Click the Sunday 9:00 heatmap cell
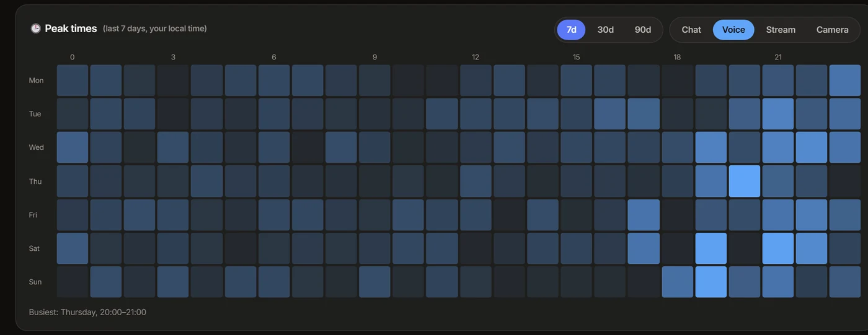 374,282
